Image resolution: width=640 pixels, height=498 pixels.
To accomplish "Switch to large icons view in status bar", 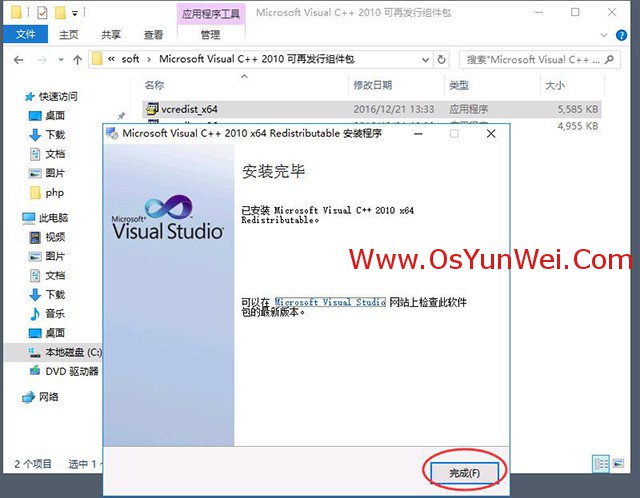I will (618, 464).
